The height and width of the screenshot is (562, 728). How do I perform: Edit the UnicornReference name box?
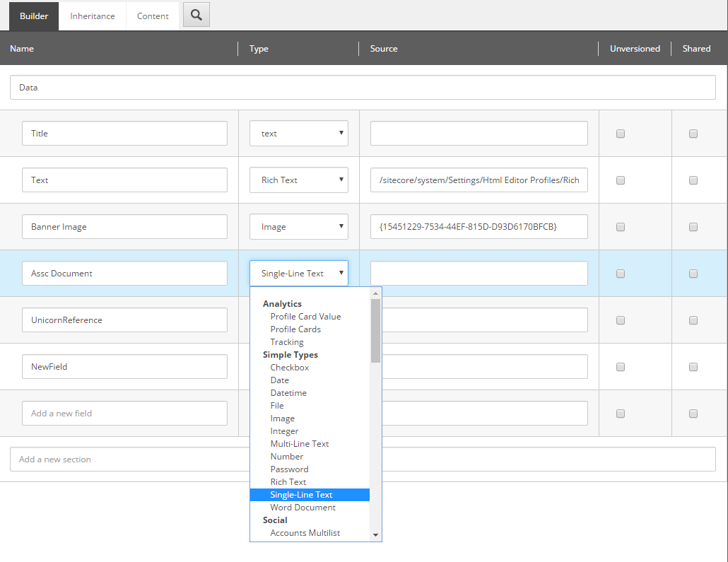coord(124,320)
